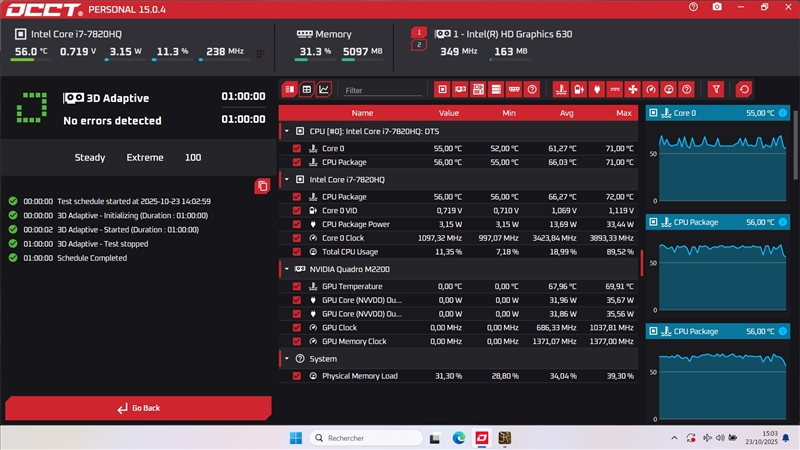800x450 pixels.
Task: Open Task View from the taskbar
Action: (x=435, y=438)
